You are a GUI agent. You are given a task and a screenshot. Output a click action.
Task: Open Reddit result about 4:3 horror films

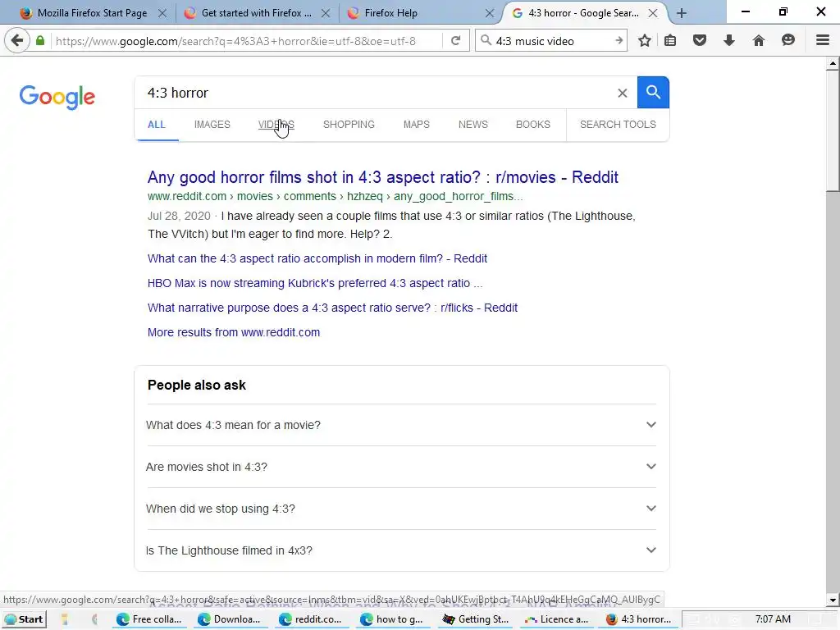pos(382,177)
